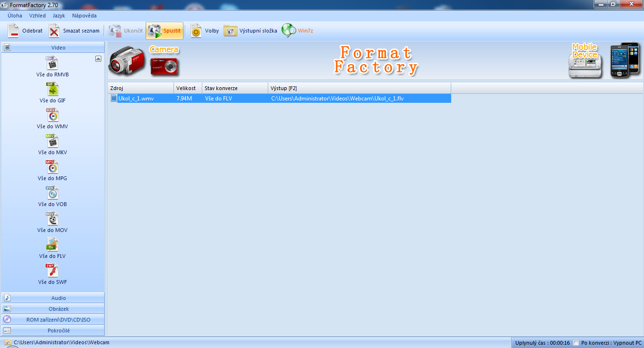644x348 pixels.
Task: Select Vše do FLV converter
Action: (52, 248)
